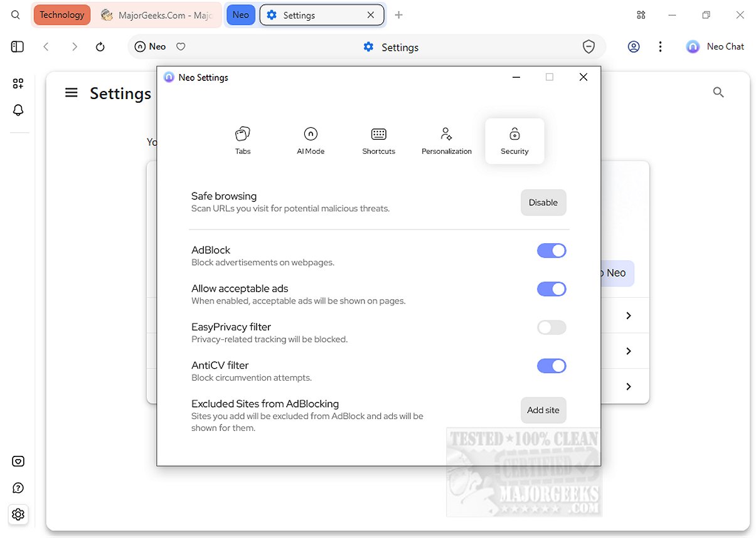
Task: Open the apps icon in the left sidebar
Action: pos(18,83)
